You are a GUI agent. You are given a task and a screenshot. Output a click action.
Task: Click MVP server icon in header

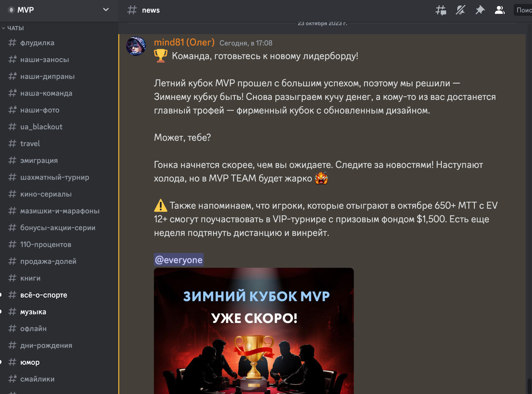pyautogui.click(x=11, y=10)
